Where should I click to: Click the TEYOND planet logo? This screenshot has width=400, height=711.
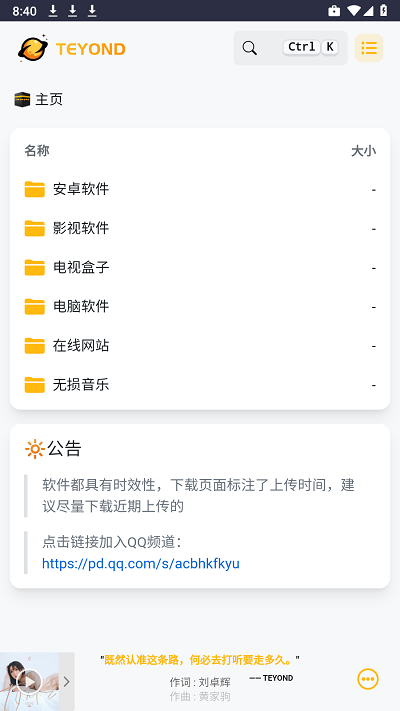point(33,48)
